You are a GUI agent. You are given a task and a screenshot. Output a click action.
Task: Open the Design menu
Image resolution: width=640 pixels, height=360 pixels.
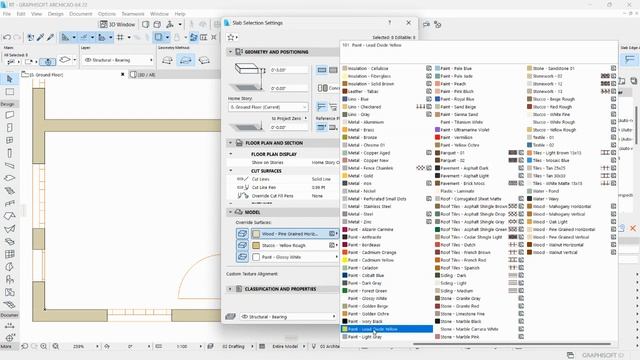click(x=56, y=14)
